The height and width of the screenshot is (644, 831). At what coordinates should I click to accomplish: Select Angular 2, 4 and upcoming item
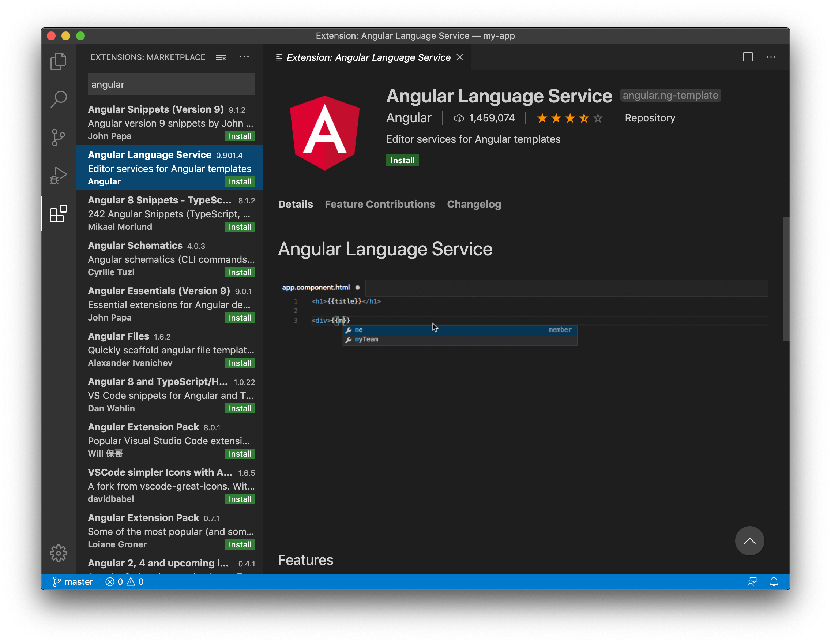point(170,563)
